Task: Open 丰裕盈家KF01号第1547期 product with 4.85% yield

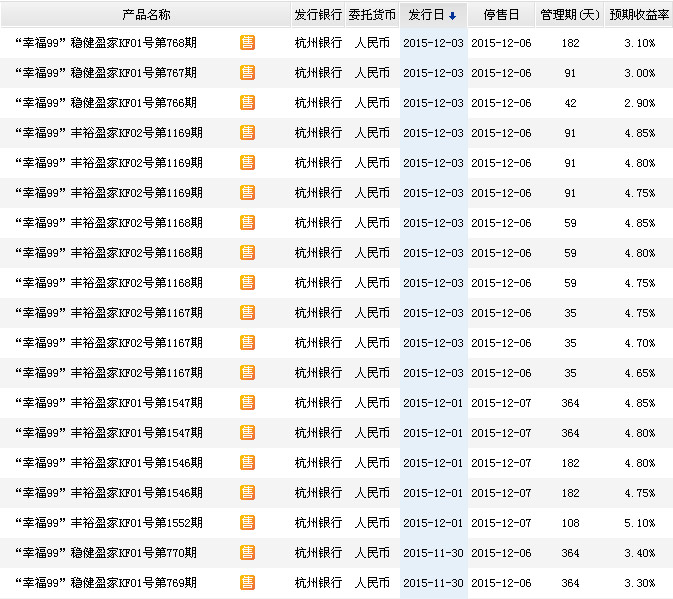Action: click(109, 403)
